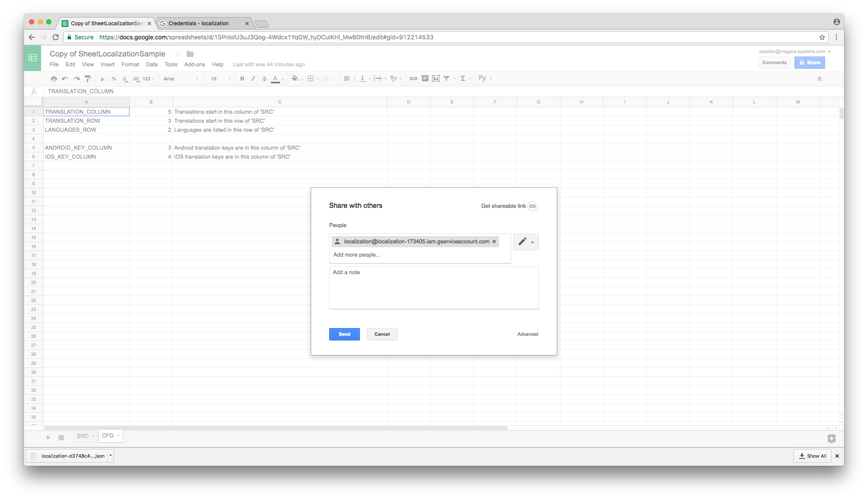Open the Arial font dropdown
868x500 pixels.
181,79
